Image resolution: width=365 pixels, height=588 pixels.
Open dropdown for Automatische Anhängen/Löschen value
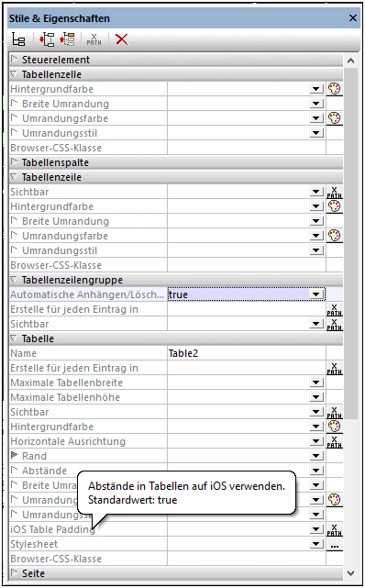point(317,294)
